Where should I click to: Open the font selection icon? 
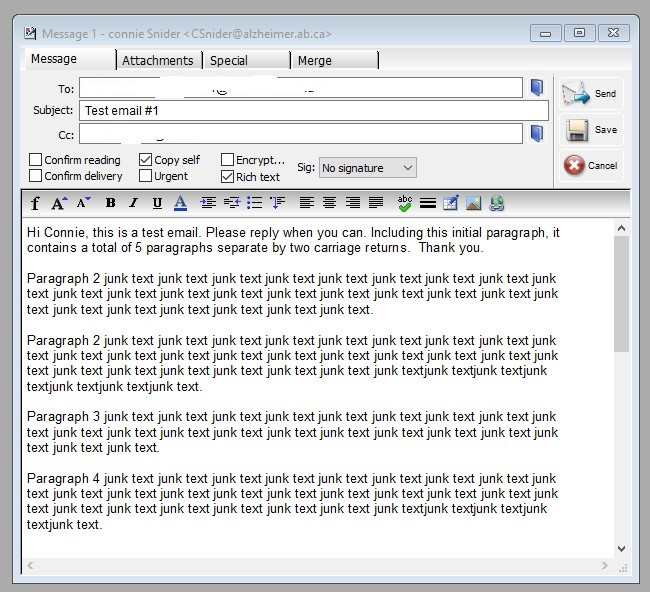[x=35, y=203]
